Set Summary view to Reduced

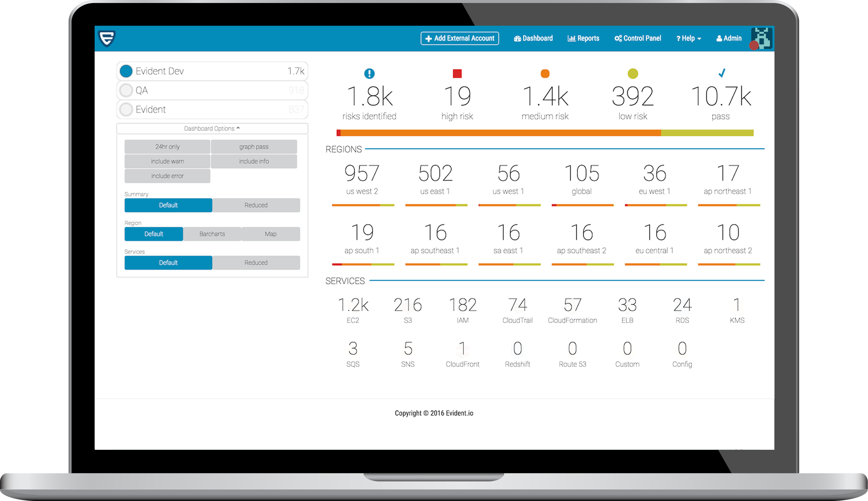pyautogui.click(x=256, y=205)
